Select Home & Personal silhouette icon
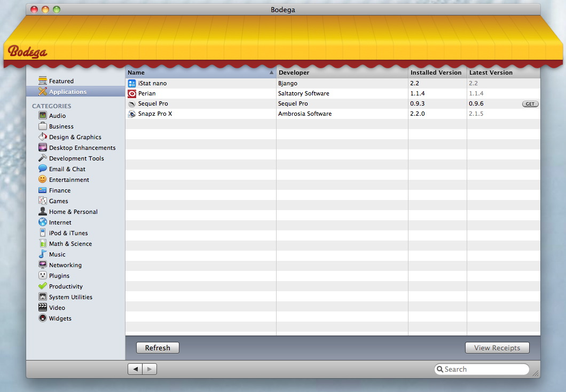 43,211
